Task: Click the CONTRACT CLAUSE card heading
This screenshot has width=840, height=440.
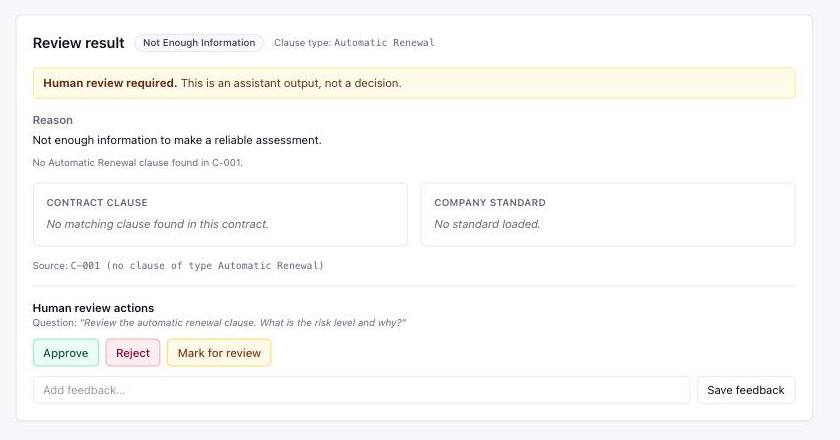Action: 97,203
